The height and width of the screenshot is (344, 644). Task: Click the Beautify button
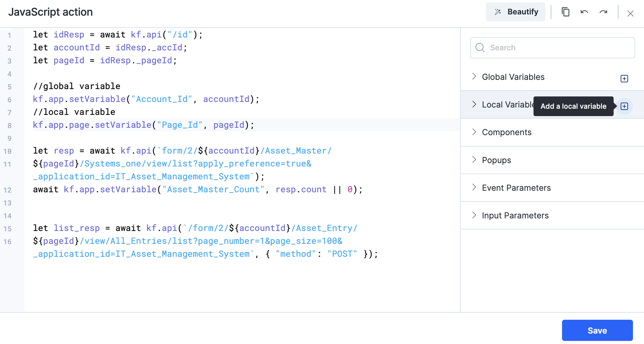click(x=515, y=12)
